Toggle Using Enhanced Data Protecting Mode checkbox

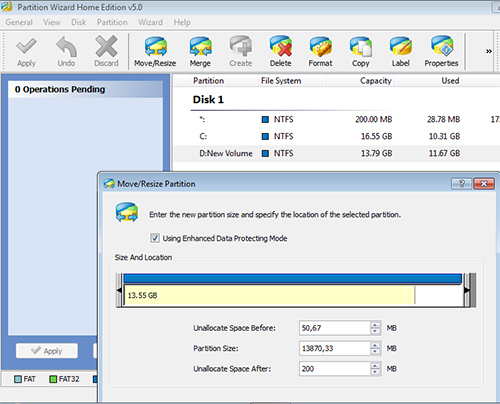(x=155, y=238)
